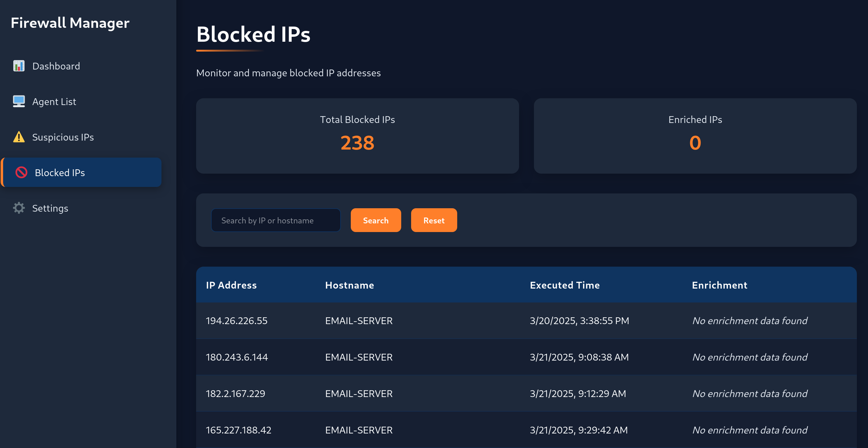The height and width of the screenshot is (448, 868).
Task: Click the Settings gear icon
Action: tap(19, 208)
